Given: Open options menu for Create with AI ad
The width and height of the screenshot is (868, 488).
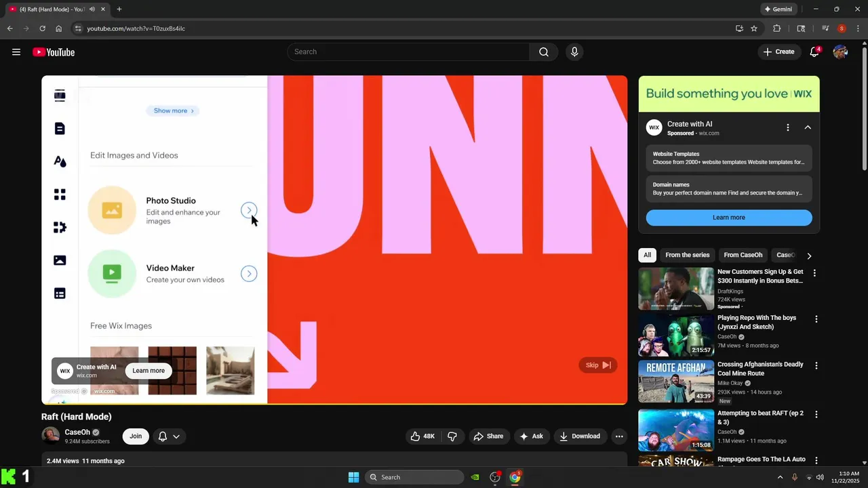Looking at the screenshot, I should coord(787,127).
